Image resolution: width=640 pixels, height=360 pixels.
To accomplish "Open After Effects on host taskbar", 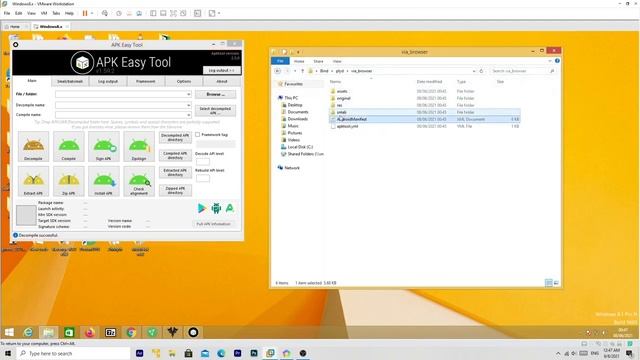I will tap(140, 353).
